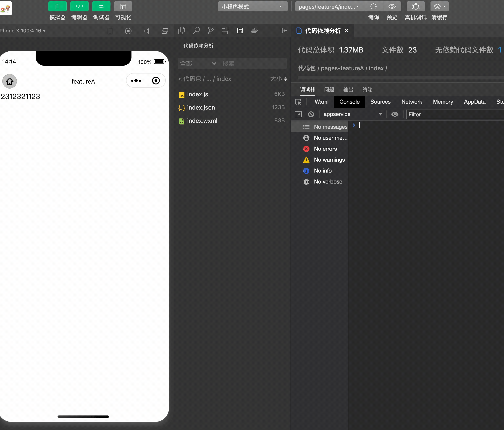504x430 pixels.
Task: Toggle console live expression eye icon
Action: 394,114
